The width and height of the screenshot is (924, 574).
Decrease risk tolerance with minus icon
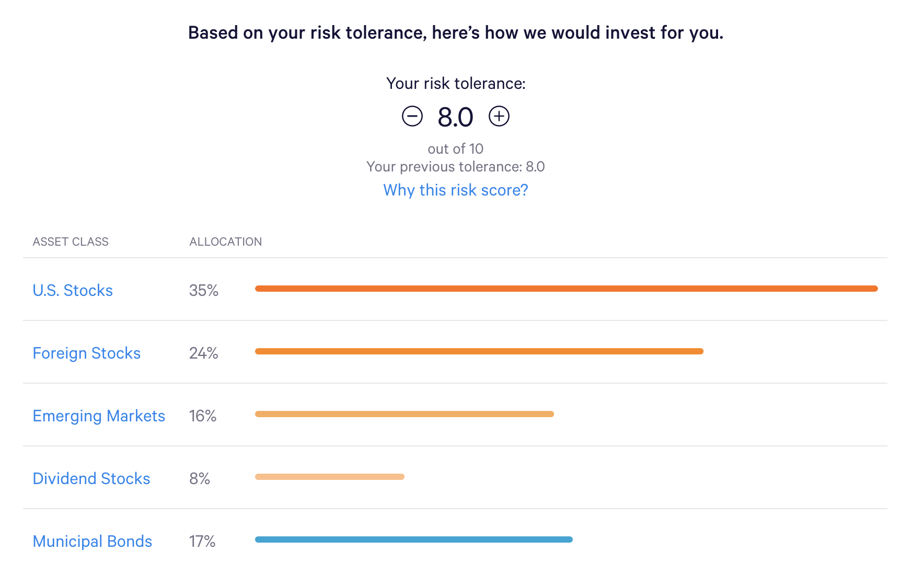pyautogui.click(x=412, y=116)
